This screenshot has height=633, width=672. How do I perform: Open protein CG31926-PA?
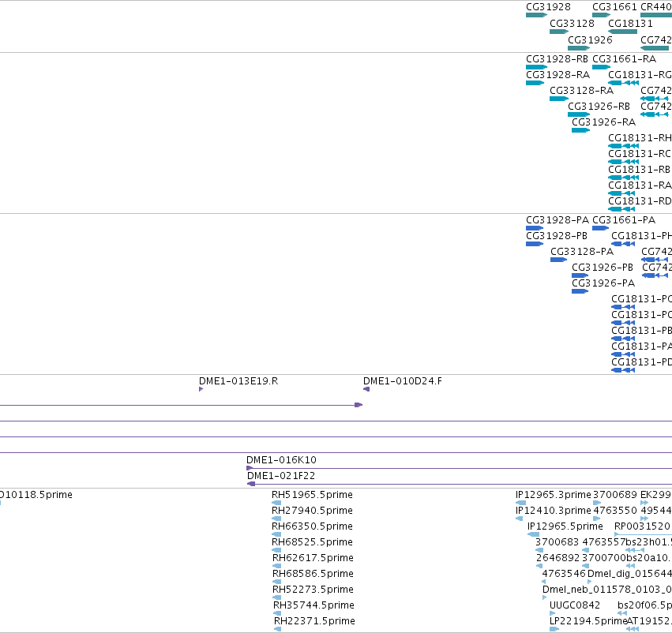click(x=580, y=291)
